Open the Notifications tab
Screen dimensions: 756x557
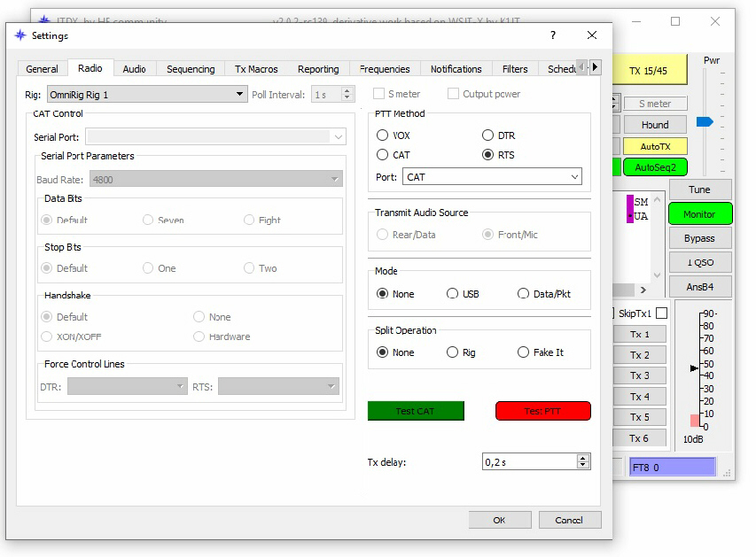[456, 69]
